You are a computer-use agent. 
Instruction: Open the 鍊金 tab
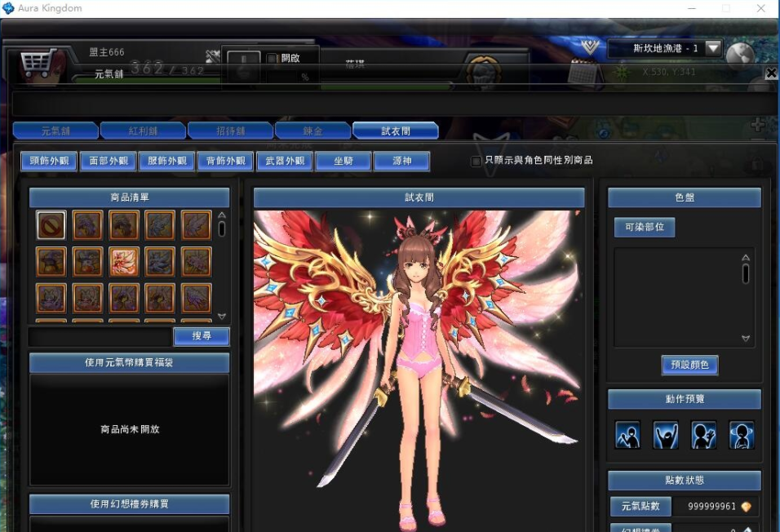[x=312, y=131]
